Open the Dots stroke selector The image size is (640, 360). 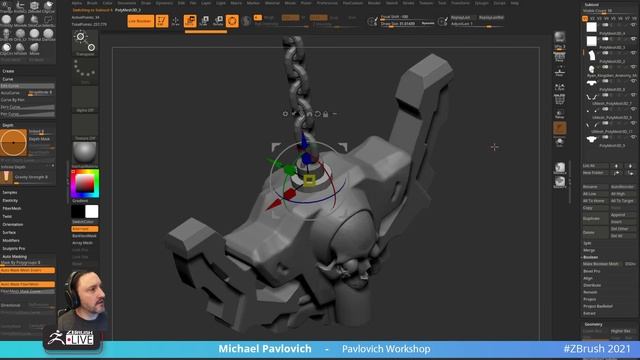(x=85, y=71)
